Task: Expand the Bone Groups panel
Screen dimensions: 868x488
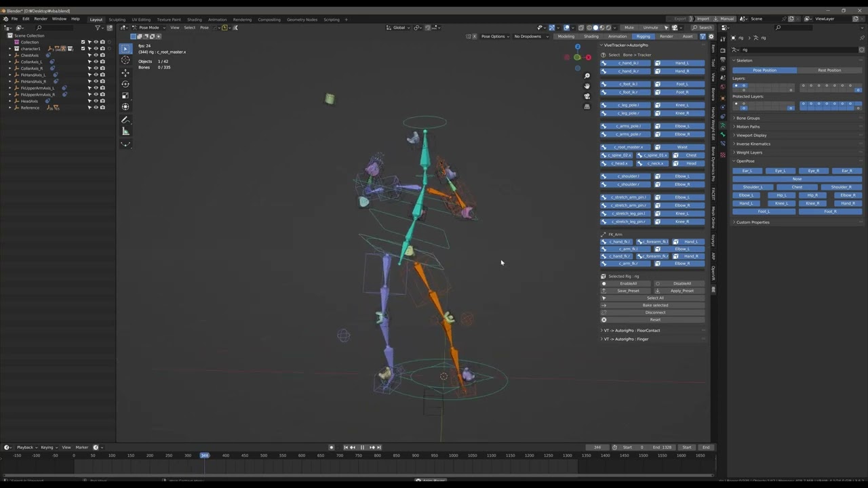Action: point(748,118)
